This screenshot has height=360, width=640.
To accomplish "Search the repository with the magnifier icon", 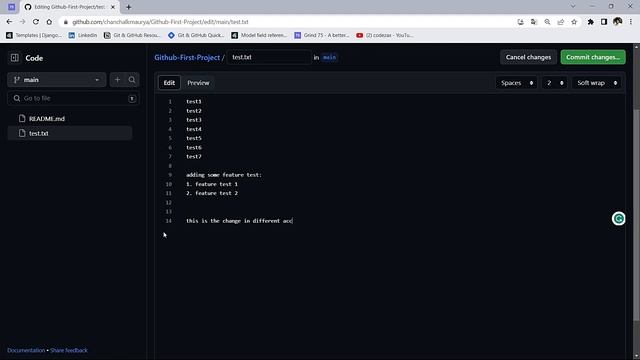I will (x=132, y=80).
